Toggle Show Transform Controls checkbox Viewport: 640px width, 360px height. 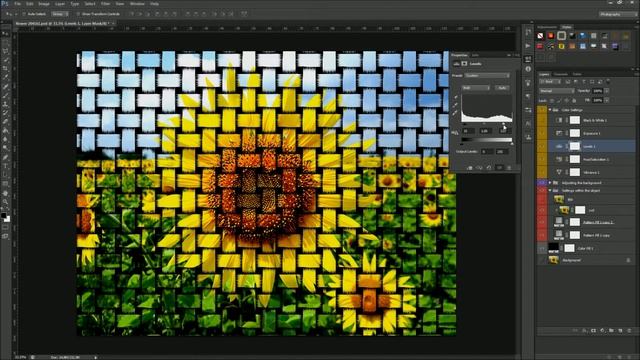[x=78, y=14]
